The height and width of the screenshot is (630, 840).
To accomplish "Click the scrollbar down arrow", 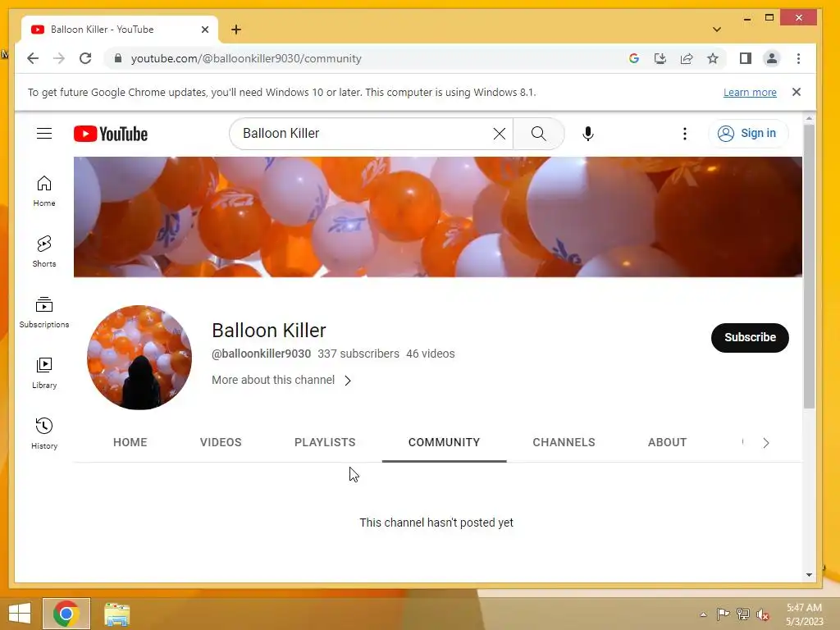I will coord(809,575).
